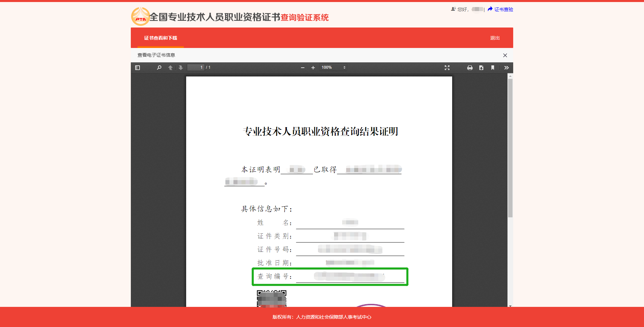Open the find-in-document search tool
Image resolution: width=644 pixels, height=327 pixels.
click(159, 68)
